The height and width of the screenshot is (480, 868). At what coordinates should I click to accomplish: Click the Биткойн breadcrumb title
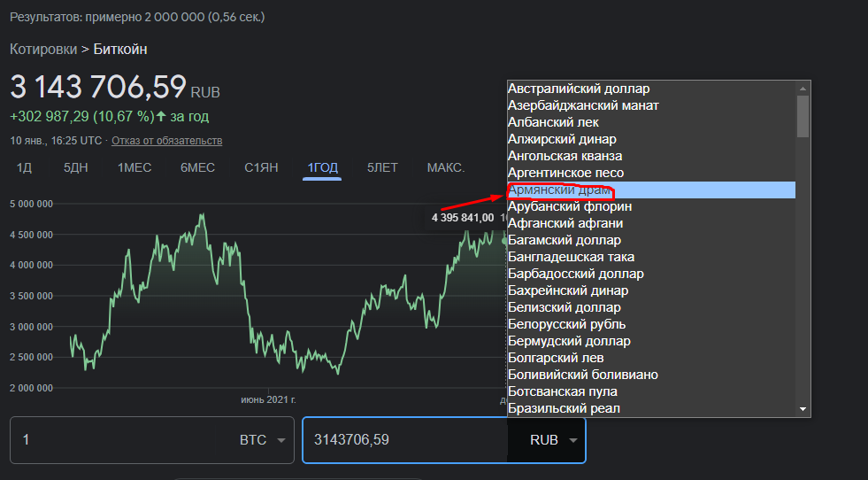pyautogui.click(x=120, y=50)
